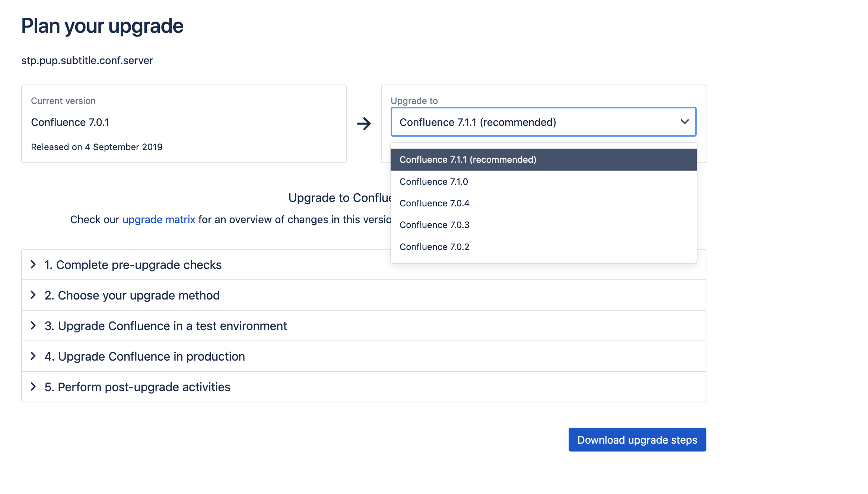868x494 pixels.
Task: Expand 1. Complete pre-upgrade checks section
Action: pyautogui.click(x=133, y=265)
